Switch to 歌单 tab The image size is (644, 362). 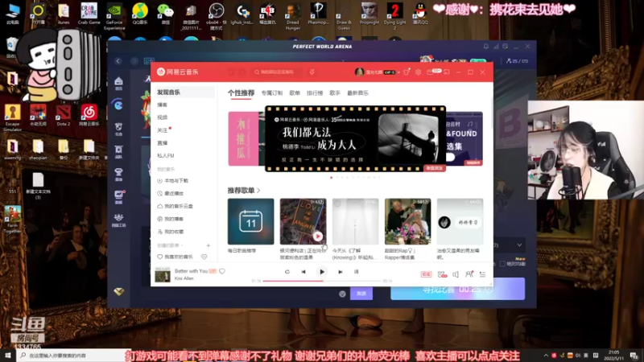[x=295, y=93]
